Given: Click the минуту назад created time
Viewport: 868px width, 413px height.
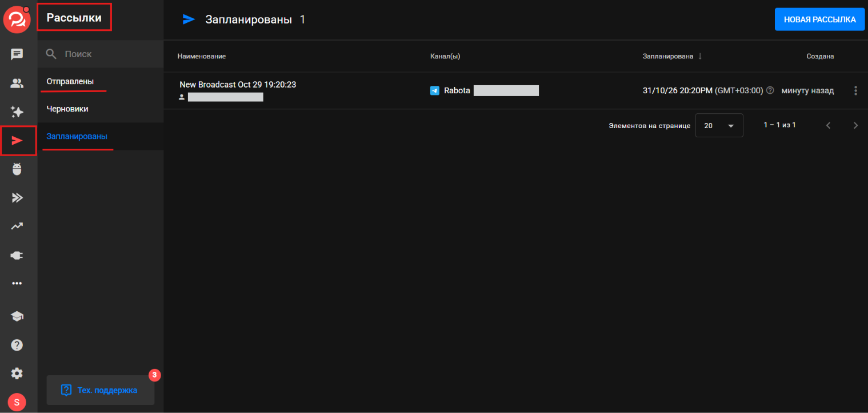Looking at the screenshot, I should (x=807, y=90).
